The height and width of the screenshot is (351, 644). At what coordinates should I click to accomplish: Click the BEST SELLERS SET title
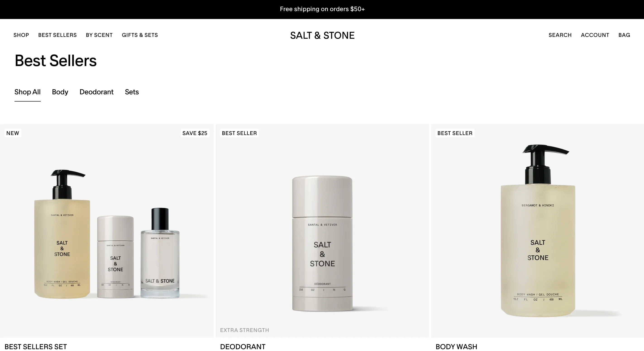click(x=36, y=347)
